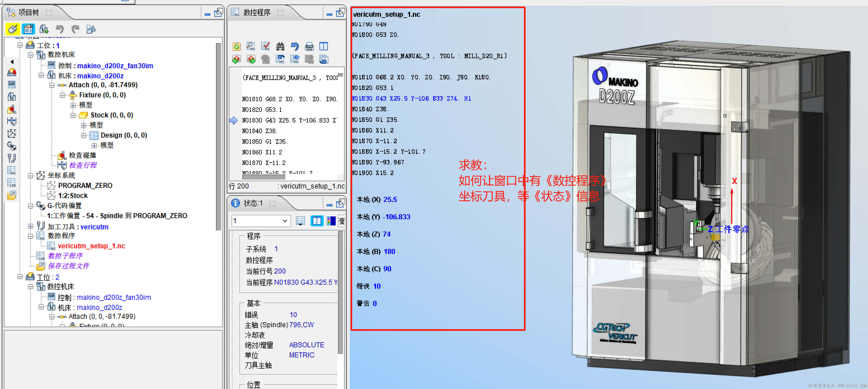The height and width of the screenshot is (389, 868).
Task: Toggle the two-column layout button in status panel
Action: [x=317, y=221]
